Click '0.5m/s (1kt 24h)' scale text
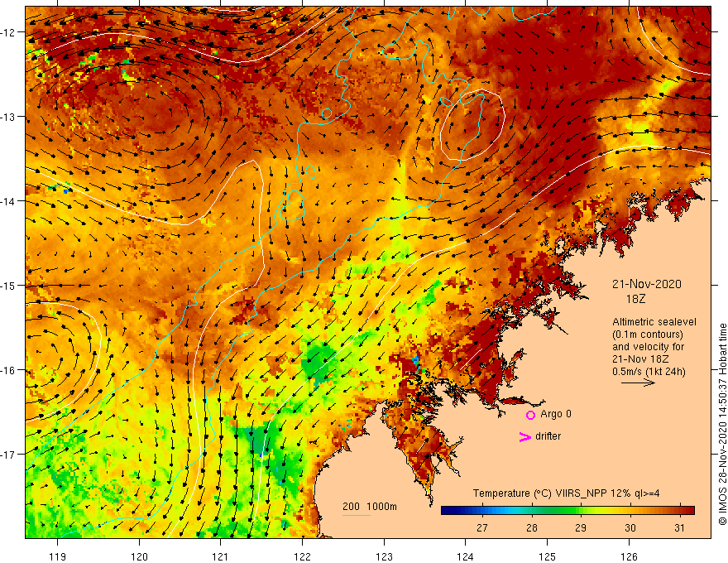 [x=649, y=371]
